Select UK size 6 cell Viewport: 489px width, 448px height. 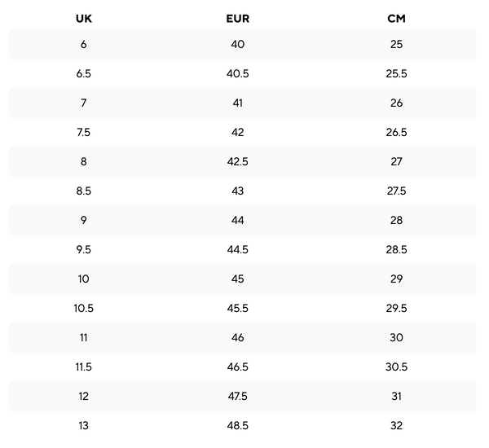click(84, 44)
